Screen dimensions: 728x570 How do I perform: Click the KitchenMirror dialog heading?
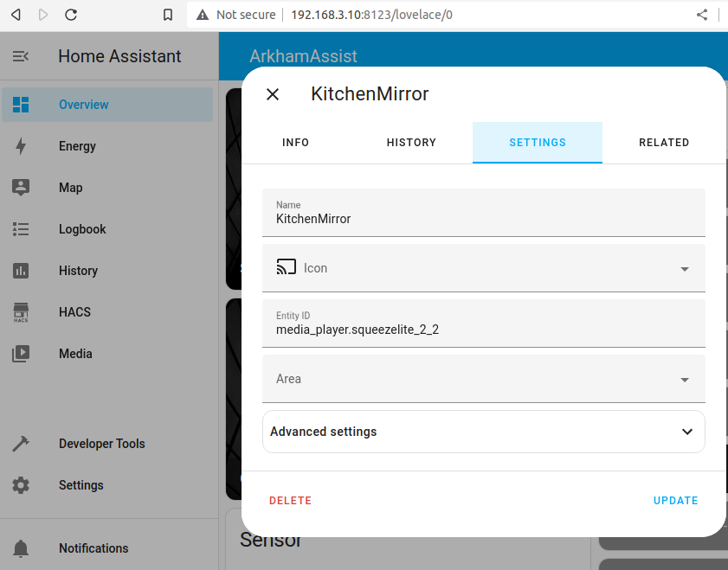(x=370, y=94)
